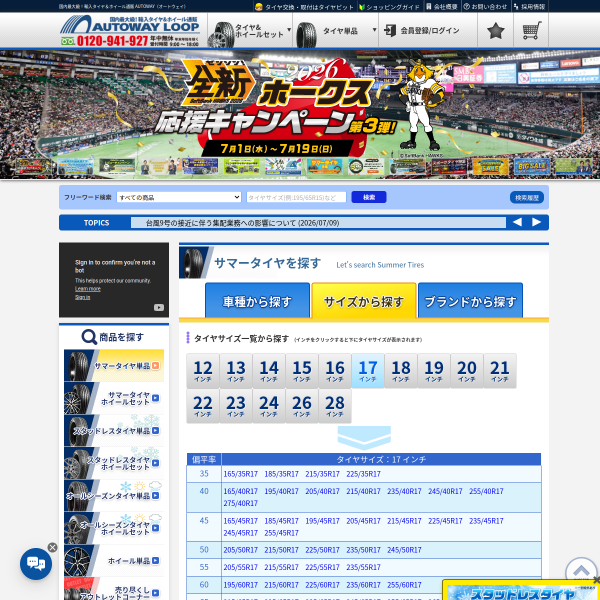
Task: Expand the タイヤ単品 menu
Action: pos(336,31)
